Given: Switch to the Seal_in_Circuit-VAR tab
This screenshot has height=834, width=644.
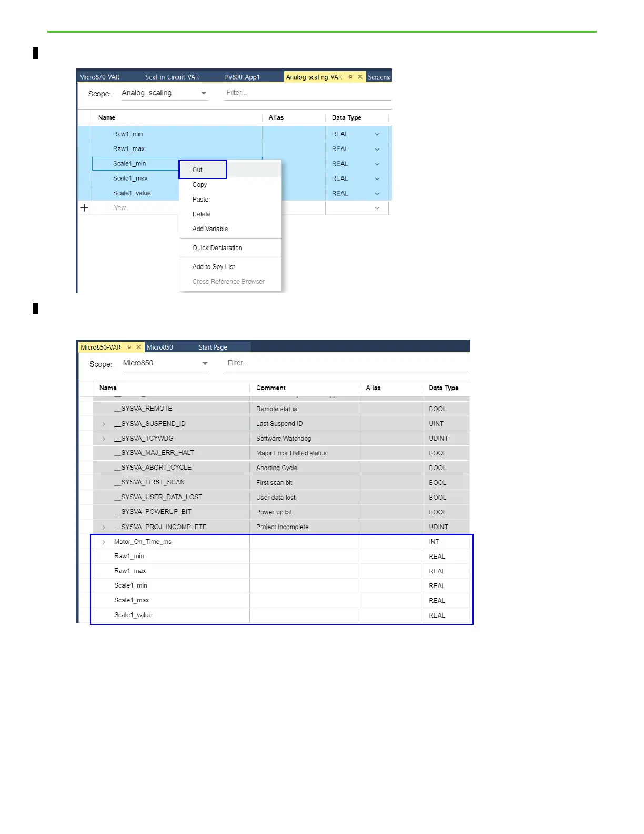Looking at the screenshot, I should click(172, 77).
